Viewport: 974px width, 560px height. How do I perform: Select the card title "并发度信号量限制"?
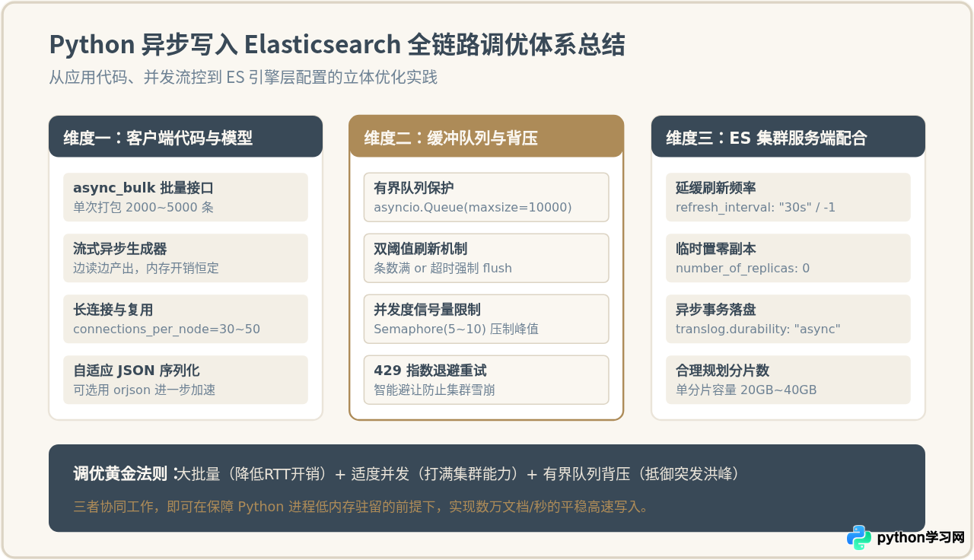click(427, 310)
